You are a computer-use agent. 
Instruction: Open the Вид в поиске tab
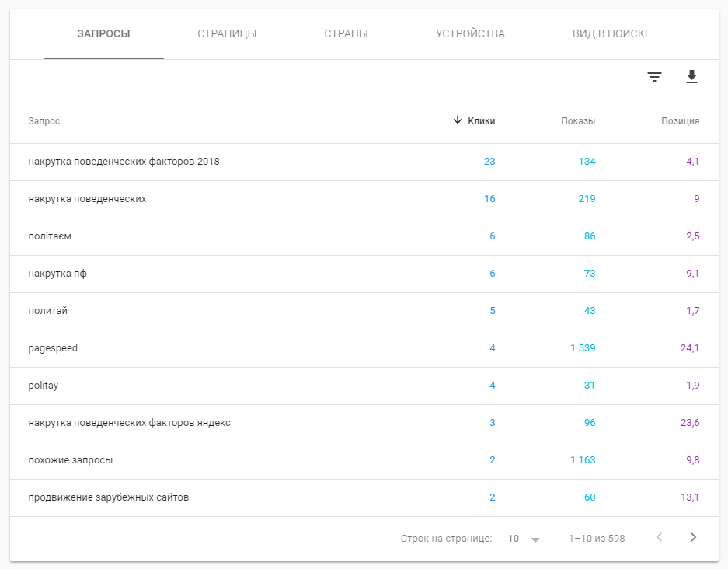click(x=611, y=34)
